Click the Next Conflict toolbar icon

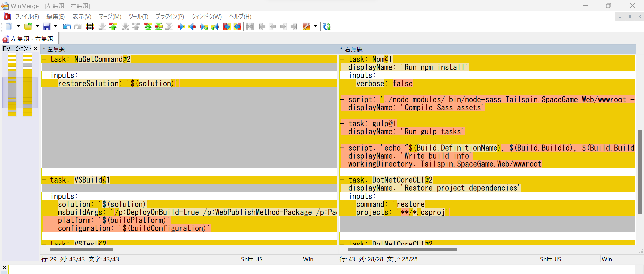click(x=125, y=26)
